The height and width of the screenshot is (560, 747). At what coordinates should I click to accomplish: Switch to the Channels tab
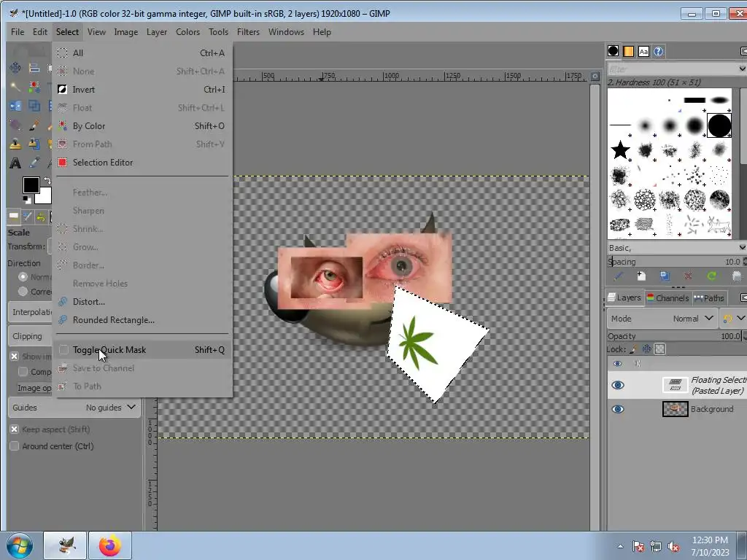[x=667, y=298]
